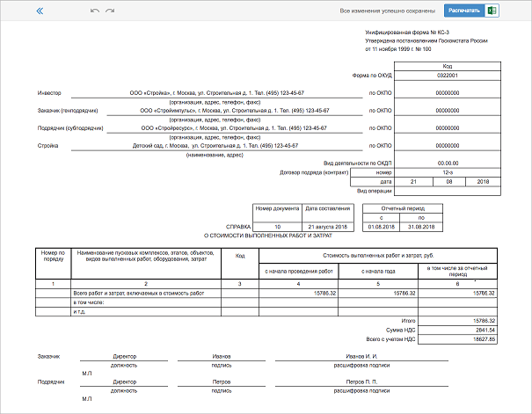This screenshot has height=414, width=532.
Task: Click the redo arrow icon
Action: (x=110, y=11)
